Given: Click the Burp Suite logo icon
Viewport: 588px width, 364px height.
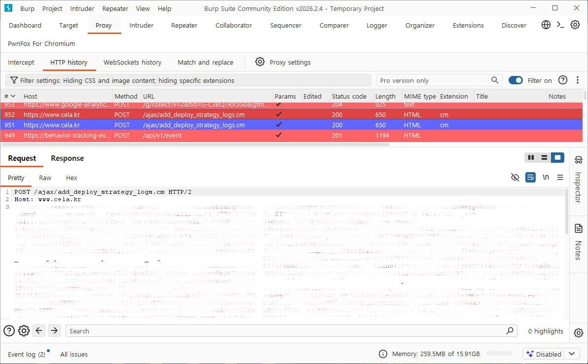Looking at the screenshot, I should pos(8,8).
